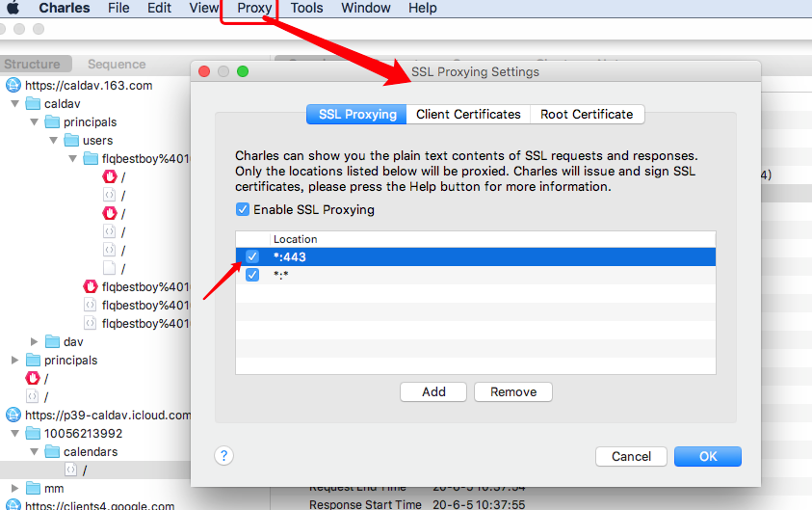Select https://p39-caldav.icloud.com host row
This screenshot has height=510, width=812.
tap(108, 415)
